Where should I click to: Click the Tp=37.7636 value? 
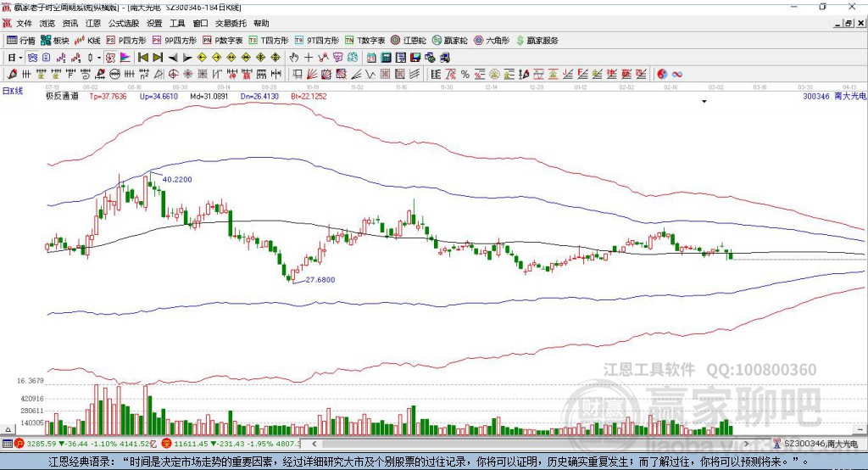tap(108, 96)
